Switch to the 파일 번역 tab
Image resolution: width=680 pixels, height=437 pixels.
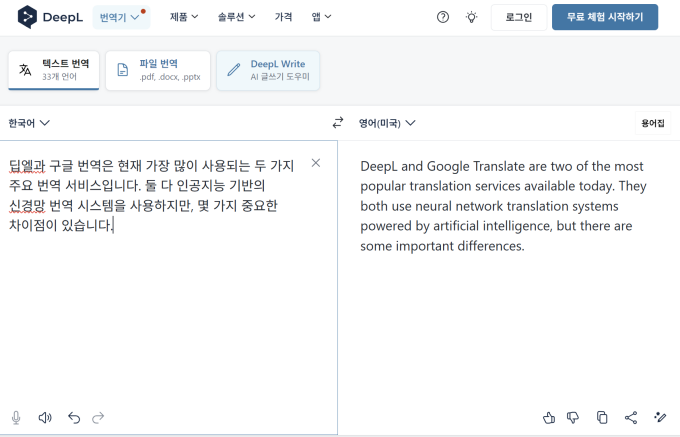point(158,70)
